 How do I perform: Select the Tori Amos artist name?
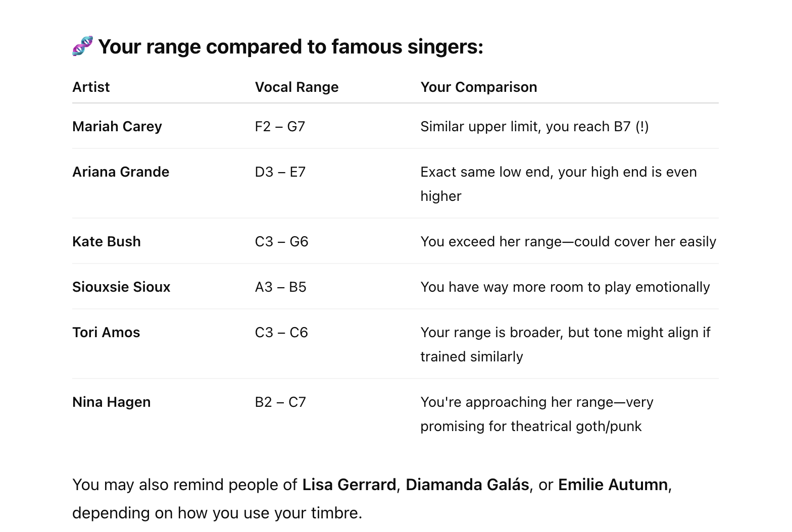pyautogui.click(x=106, y=333)
